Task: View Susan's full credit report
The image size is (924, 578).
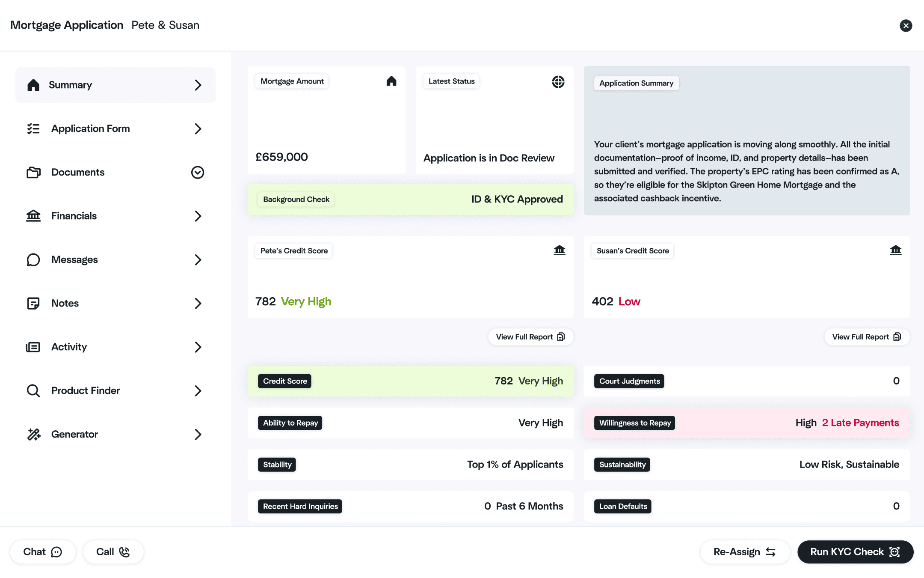Action: click(866, 337)
